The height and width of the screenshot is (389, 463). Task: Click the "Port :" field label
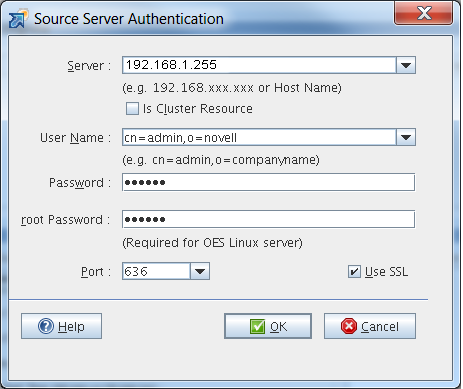point(96,272)
